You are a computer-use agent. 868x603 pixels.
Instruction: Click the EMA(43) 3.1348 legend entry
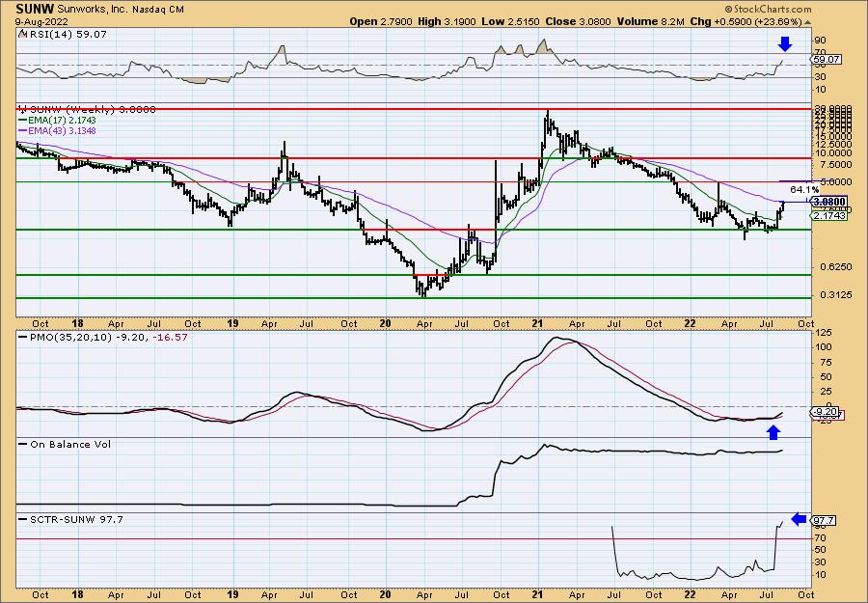[x=57, y=130]
